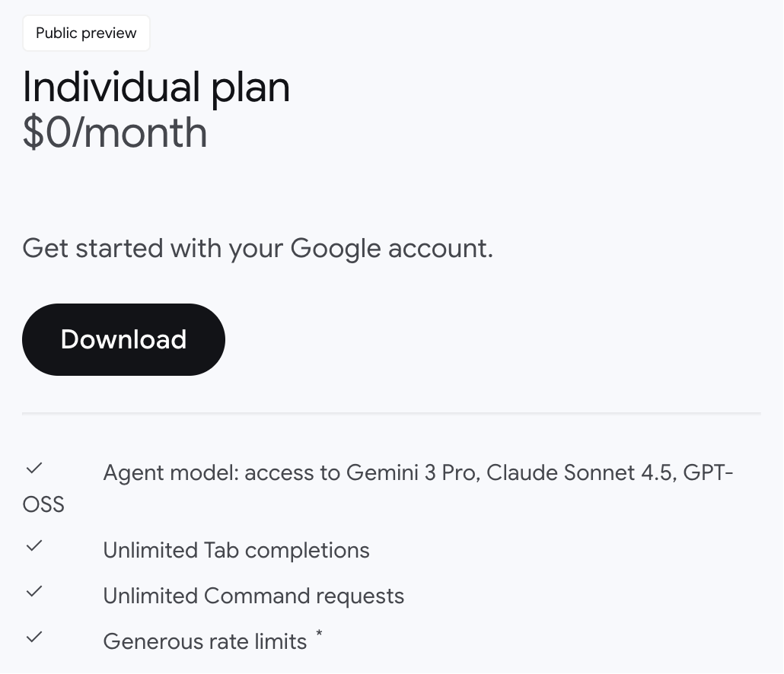Screen dimensions: 784x674
Task: Click the Claude Sonnet 4.5 model name
Action: coord(582,472)
